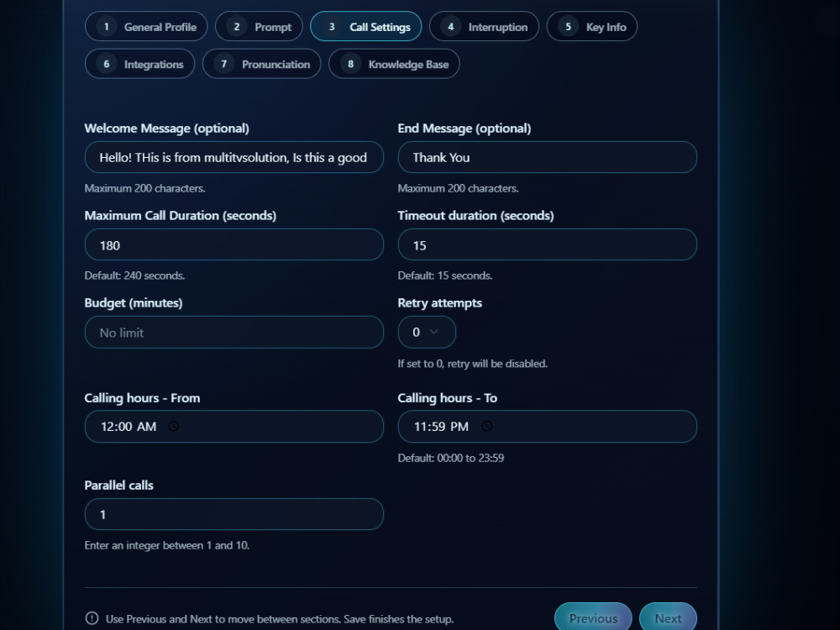Click the End Message input field
The image size is (840, 630).
548,157
